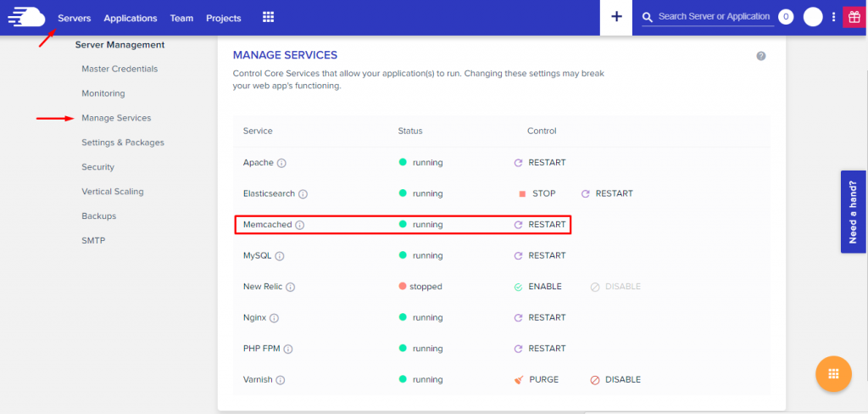Open Manage Services help question icon
Screen dimensions: 868x414
coord(761,56)
